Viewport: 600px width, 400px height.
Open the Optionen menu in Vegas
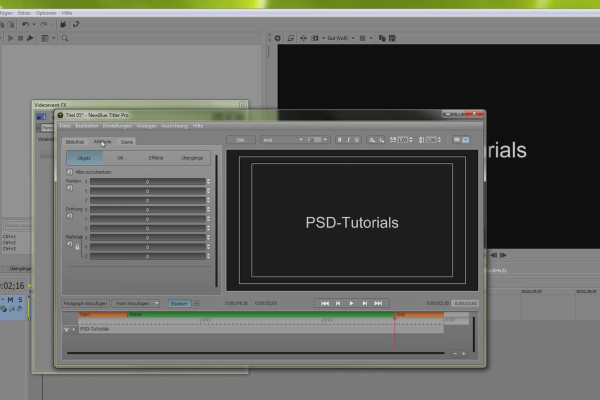(46, 13)
